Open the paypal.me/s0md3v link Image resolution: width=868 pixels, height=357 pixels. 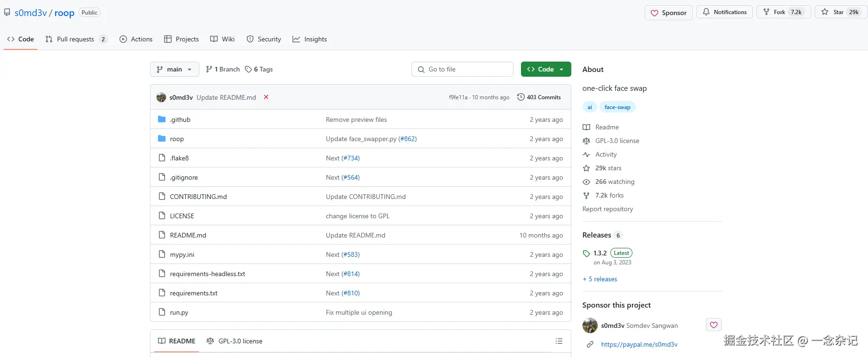click(639, 344)
